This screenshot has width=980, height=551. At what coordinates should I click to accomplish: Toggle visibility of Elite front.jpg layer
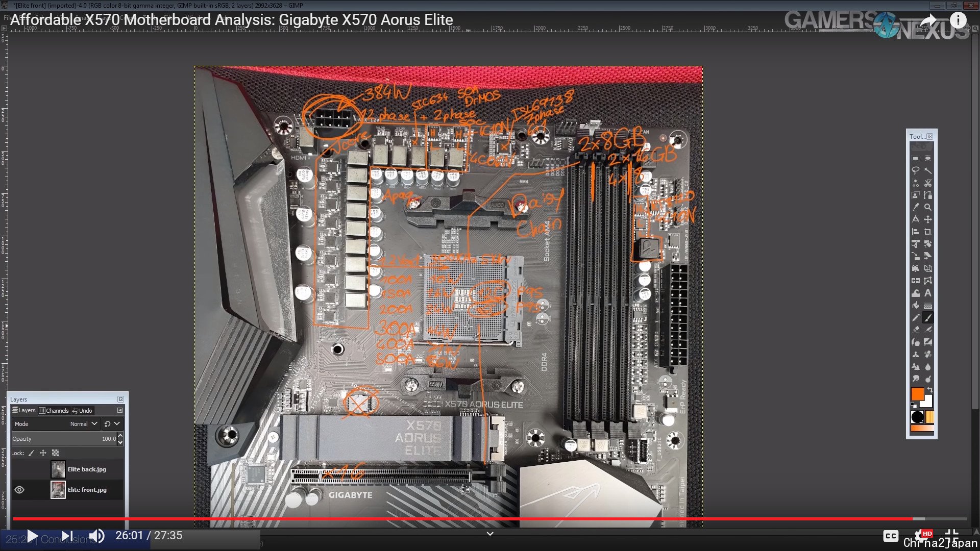(19, 490)
